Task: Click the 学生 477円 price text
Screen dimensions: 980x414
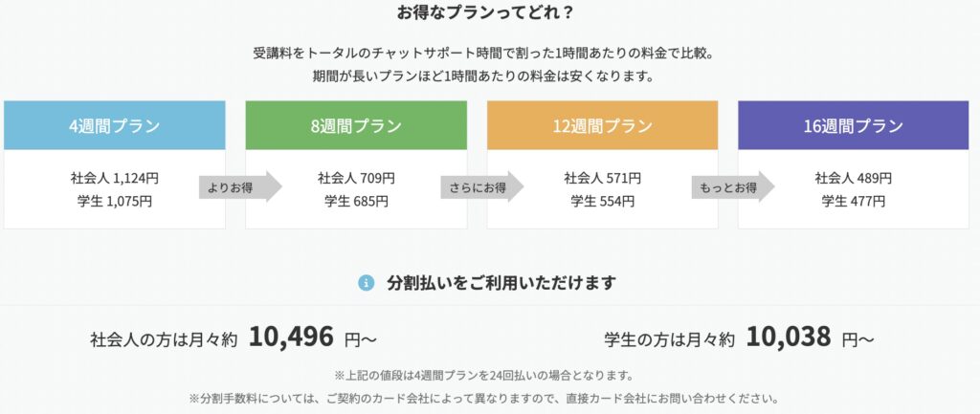Action: point(853,202)
